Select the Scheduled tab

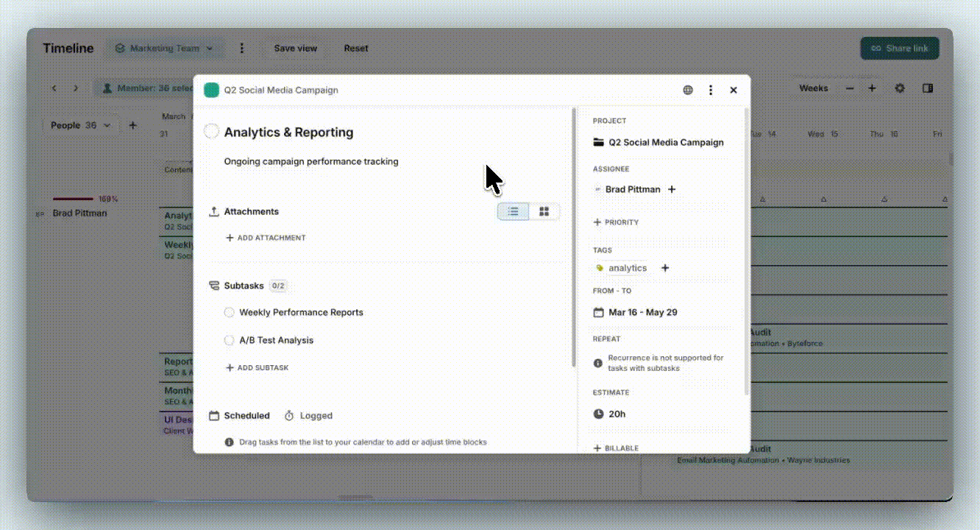coord(240,416)
